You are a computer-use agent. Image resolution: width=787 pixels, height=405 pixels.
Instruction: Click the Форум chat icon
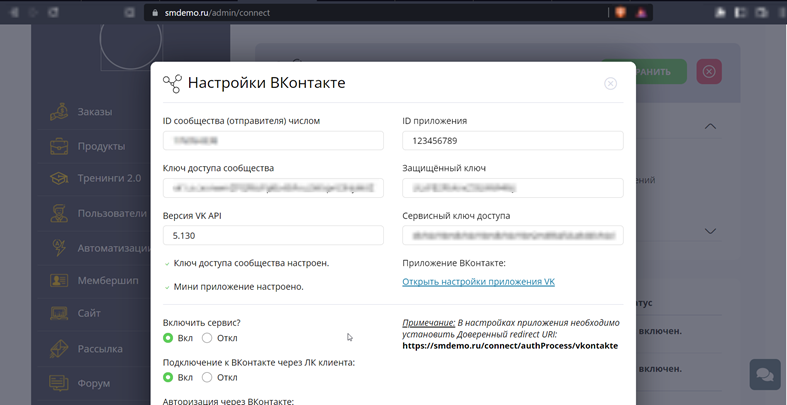pos(59,383)
